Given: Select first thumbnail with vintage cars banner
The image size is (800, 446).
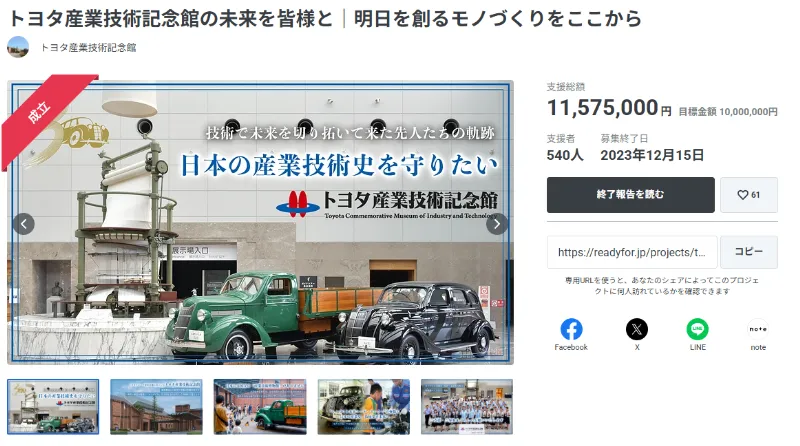Looking at the screenshot, I should pos(53,407).
